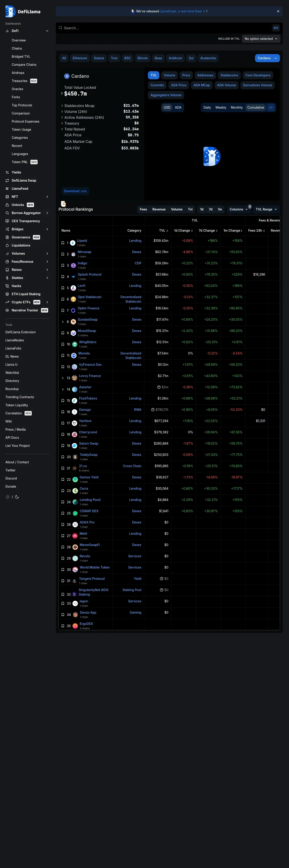Open the Include in TVL dropdown
This screenshot has height=868, width=289.
point(261,39)
